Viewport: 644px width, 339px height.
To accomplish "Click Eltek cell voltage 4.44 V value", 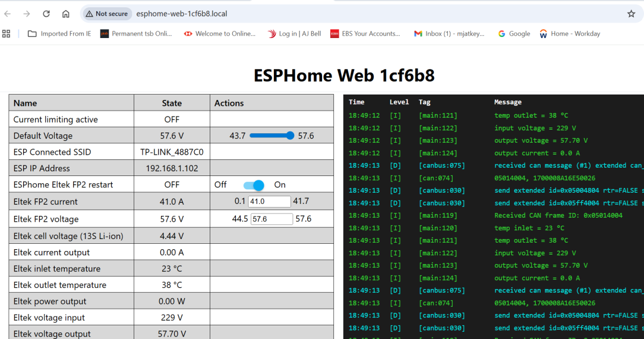I will click(x=172, y=236).
